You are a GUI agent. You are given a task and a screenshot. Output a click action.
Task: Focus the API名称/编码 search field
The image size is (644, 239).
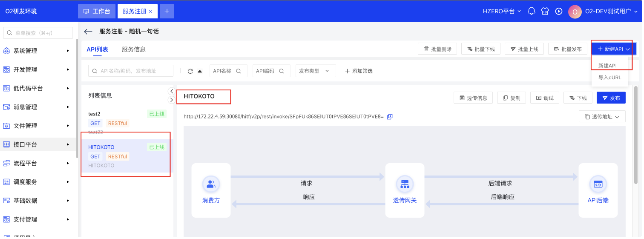coord(131,71)
